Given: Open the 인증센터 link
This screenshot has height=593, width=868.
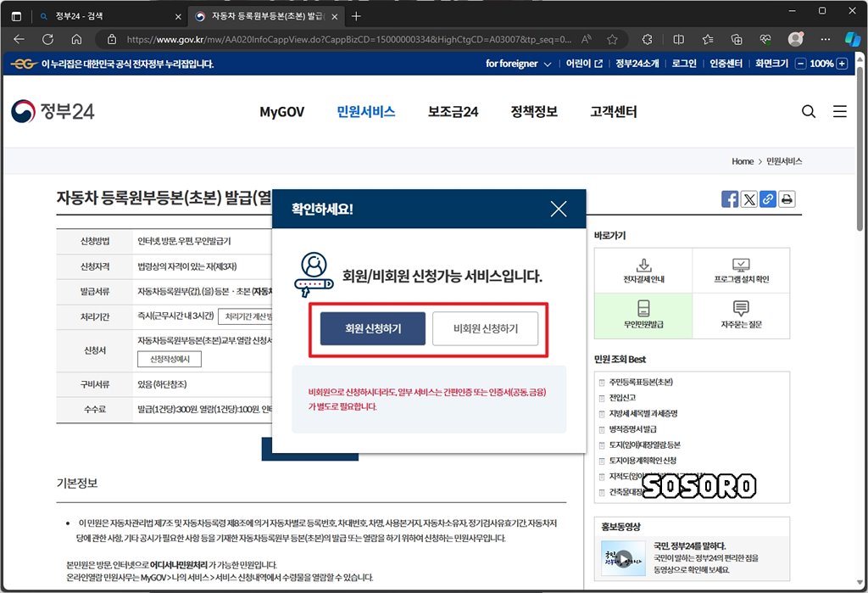Looking at the screenshot, I should [x=726, y=64].
